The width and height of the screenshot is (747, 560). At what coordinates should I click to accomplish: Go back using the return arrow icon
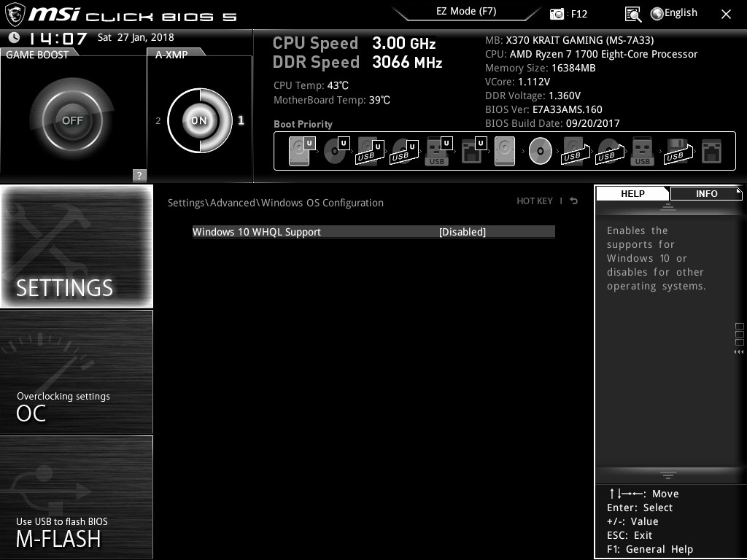point(573,201)
